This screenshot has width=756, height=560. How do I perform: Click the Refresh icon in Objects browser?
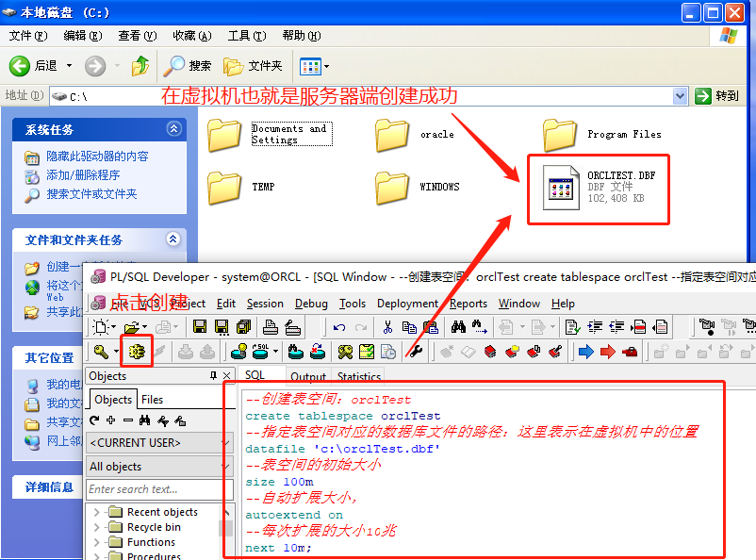[x=94, y=420]
